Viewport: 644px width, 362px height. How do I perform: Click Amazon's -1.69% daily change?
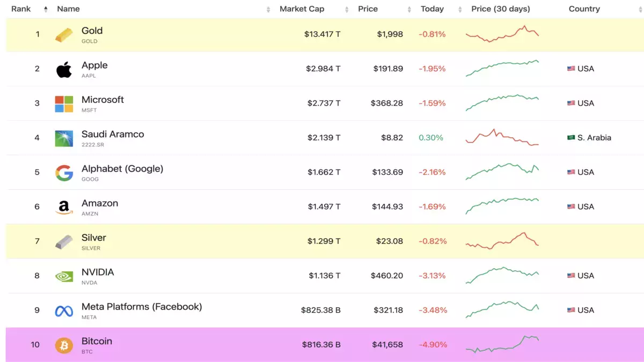[433, 206]
